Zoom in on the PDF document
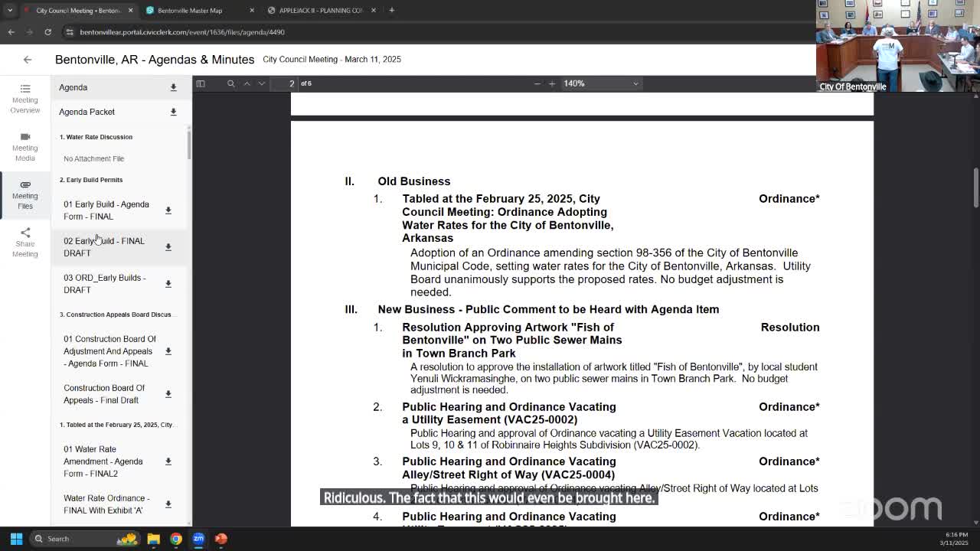Viewport: 980px width, 551px height. point(552,83)
